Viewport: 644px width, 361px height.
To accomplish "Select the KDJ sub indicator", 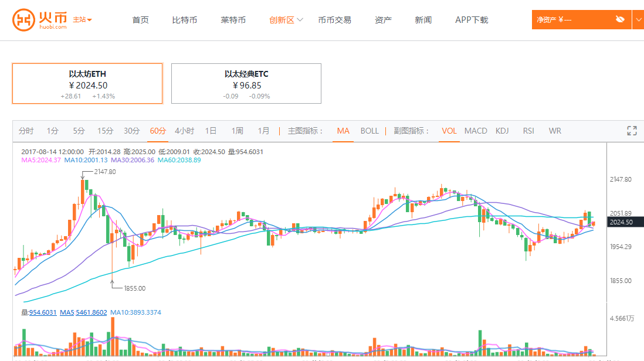I will [502, 131].
